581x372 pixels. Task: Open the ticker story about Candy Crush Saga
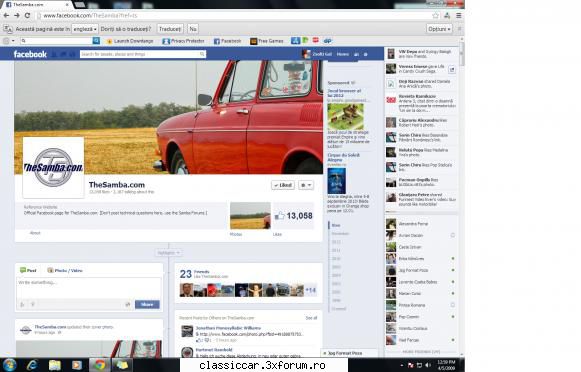[x=421, y=69]
